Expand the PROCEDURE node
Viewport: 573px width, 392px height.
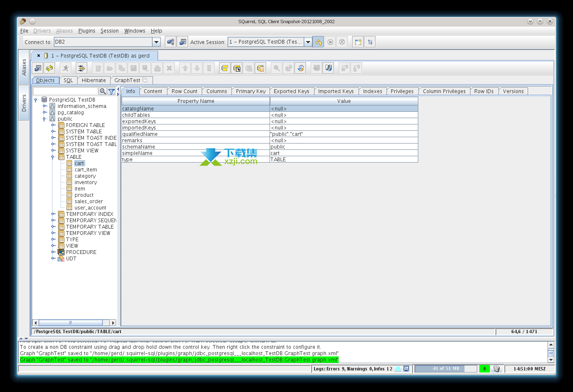point(53,252)
